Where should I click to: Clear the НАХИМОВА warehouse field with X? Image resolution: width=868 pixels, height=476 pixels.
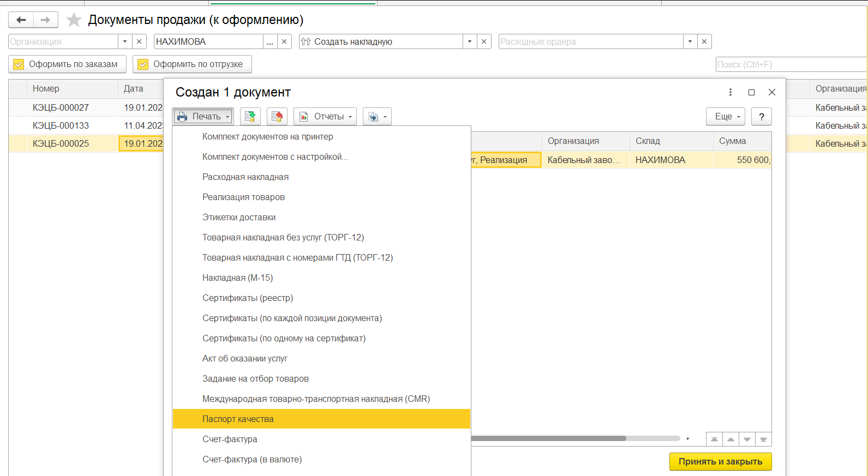click(284, 41)
